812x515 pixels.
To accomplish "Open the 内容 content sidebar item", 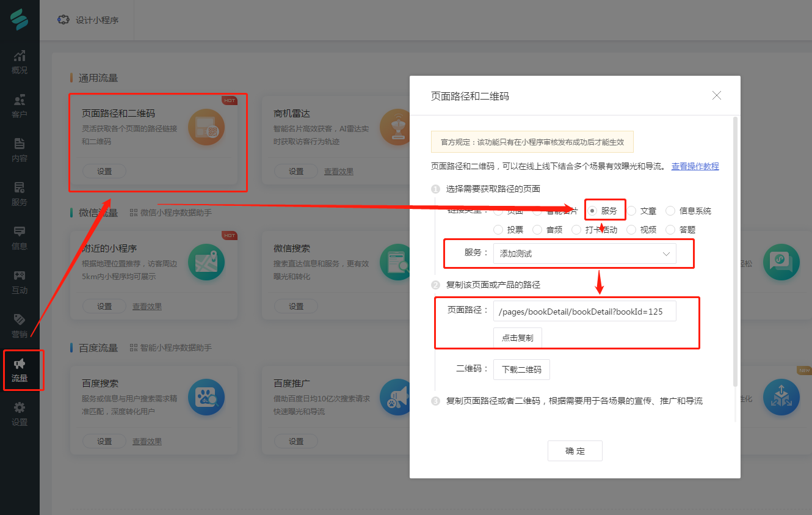I will point(20,150).
